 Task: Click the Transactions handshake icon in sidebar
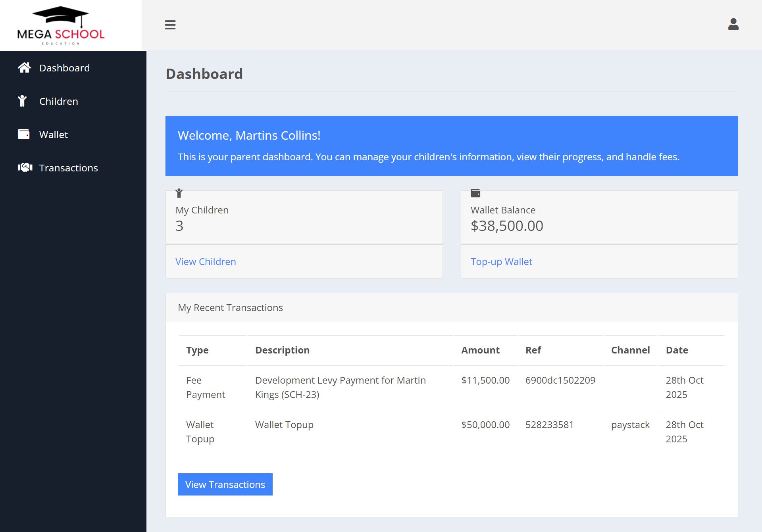pos(25,168)
